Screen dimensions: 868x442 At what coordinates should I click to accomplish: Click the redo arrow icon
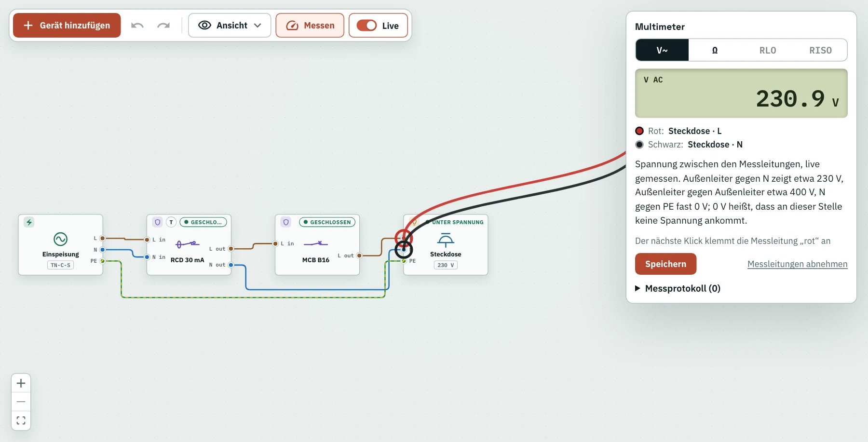163,26
